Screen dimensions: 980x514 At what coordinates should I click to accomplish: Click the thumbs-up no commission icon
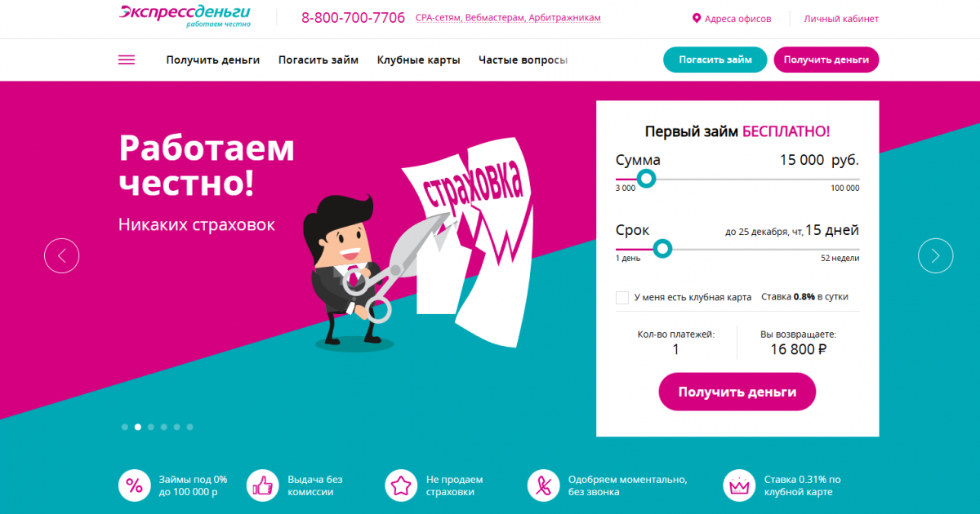[x=262, y=485]
